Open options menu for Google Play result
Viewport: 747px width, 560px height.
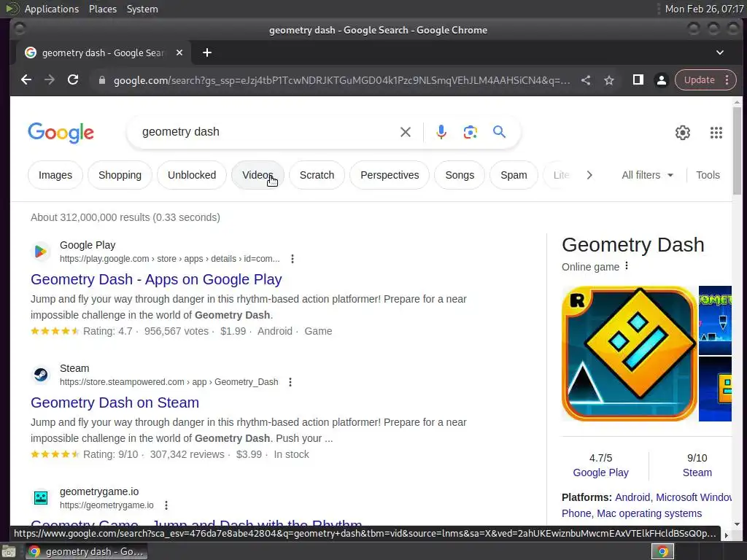click(293, 259)
